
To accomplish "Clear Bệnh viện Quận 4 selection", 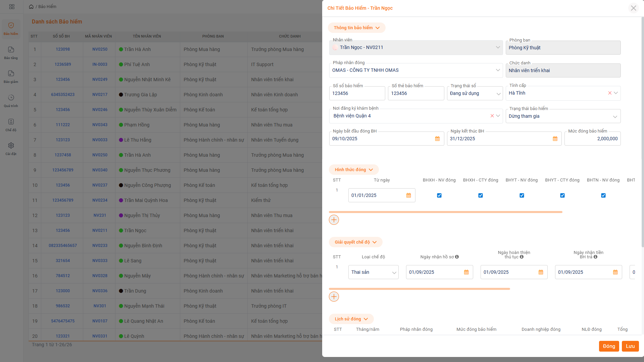I will tap(492, 116).
